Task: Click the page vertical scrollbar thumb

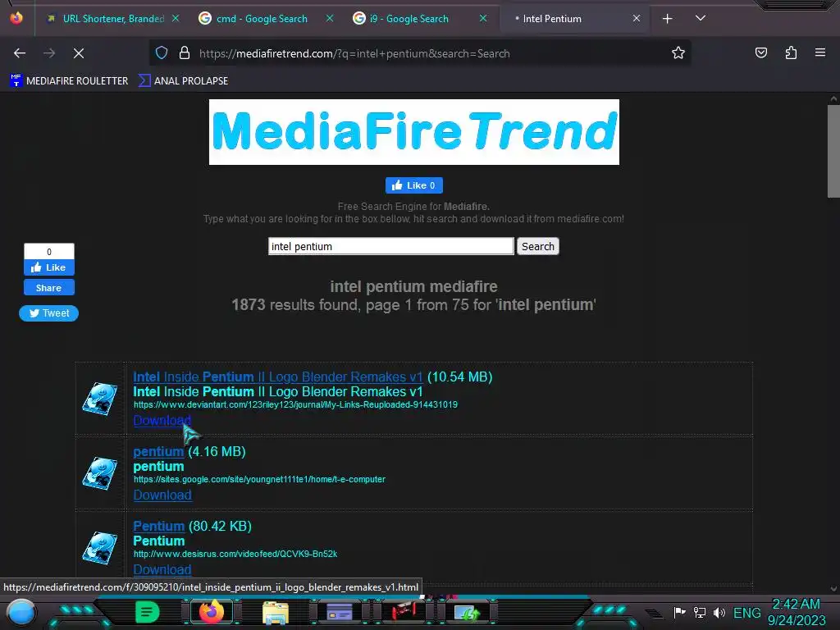Action: 833,152
